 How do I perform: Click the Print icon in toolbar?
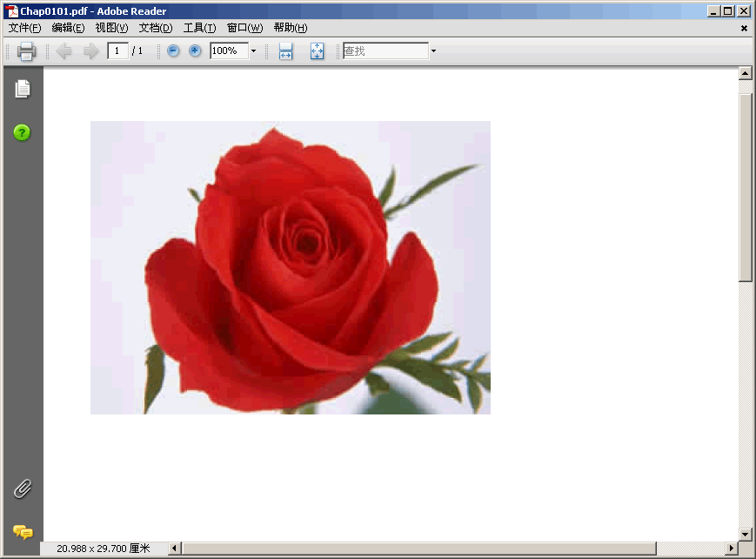26,51
